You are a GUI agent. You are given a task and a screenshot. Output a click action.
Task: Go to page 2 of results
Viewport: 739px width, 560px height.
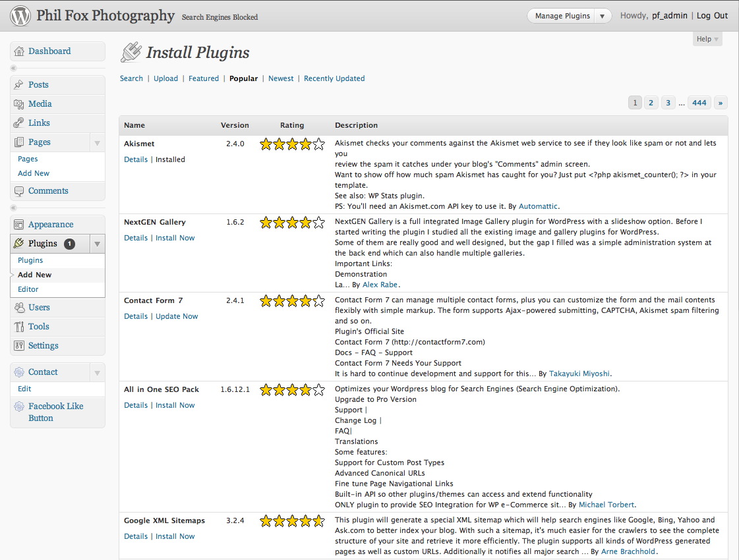click(x=651, y=103)
